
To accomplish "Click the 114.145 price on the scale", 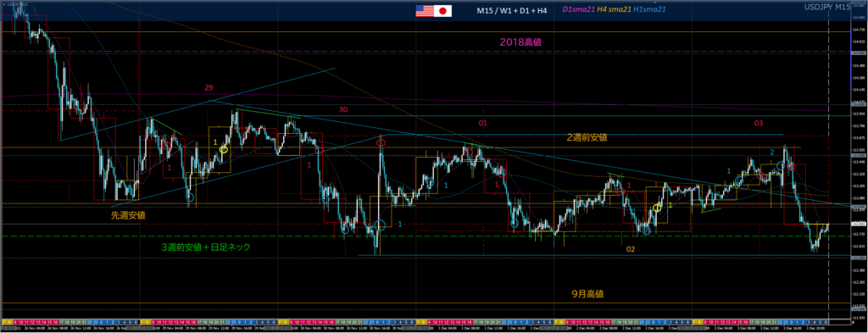I will tap(860, 90).
